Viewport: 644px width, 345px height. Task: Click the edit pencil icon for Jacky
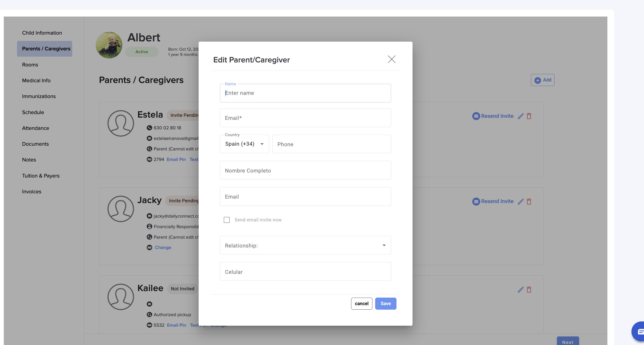pyautogui.click(x=521, y=202)
